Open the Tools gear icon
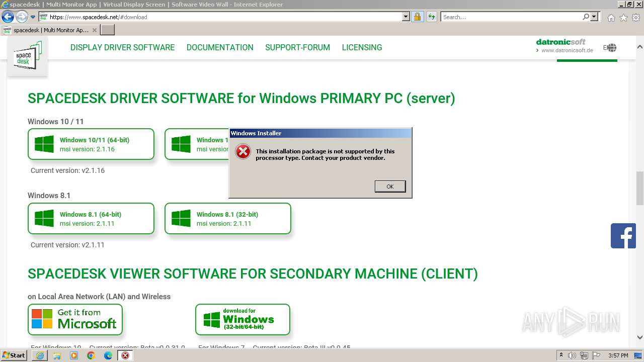The height and width of the screenshot is (362, 644). coord(636,18)
